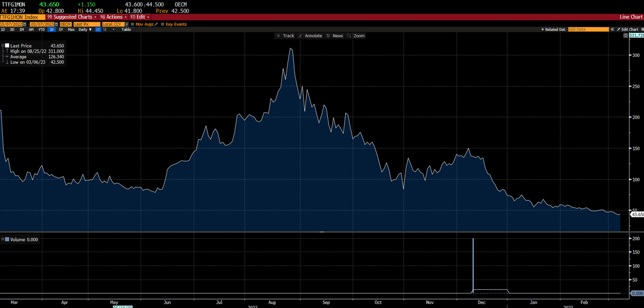
Task: Open chart settings gear icon
Action: (x=642, y=30)
